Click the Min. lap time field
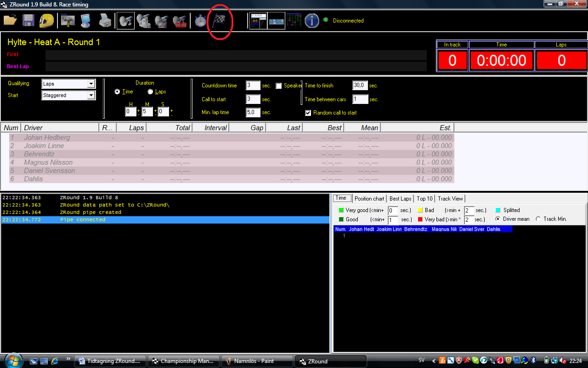The image size is (588, 368). (x=253, y=112)
